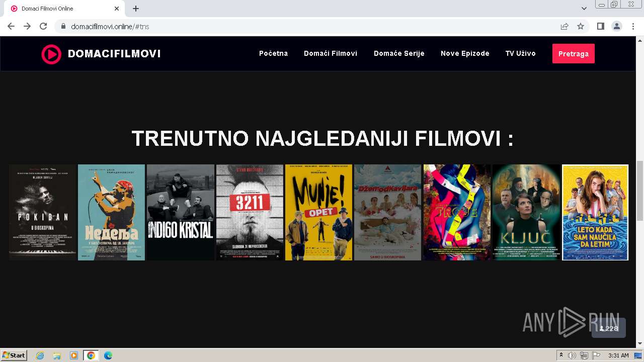Click scrollbar down arrow
644x362 pixels.
coord(640,344)
